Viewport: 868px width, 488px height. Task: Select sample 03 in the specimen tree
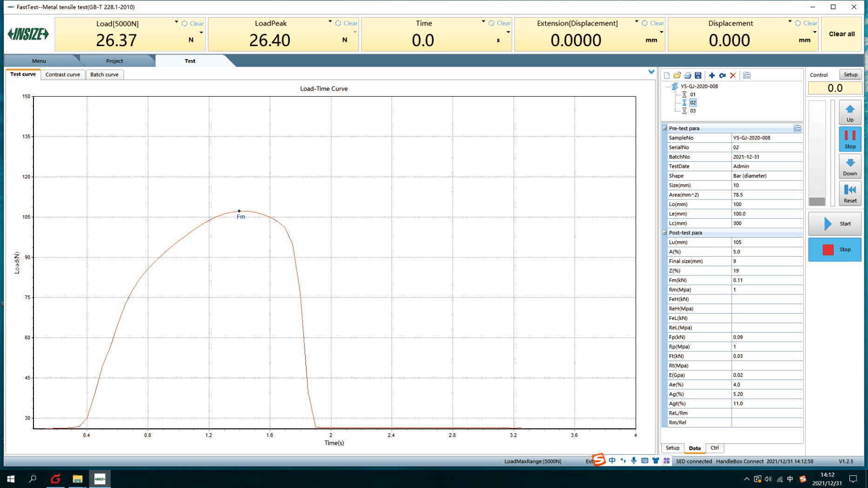tap(693, 111)
